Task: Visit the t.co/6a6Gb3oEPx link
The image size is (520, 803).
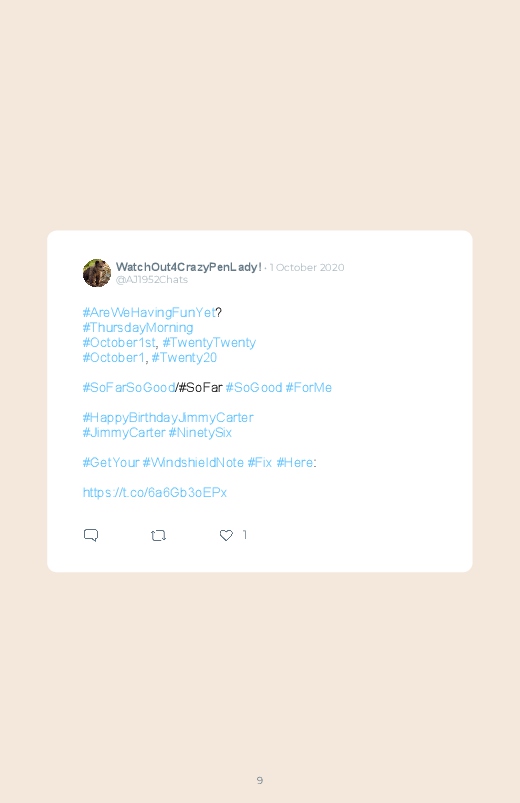Action: 155,492
